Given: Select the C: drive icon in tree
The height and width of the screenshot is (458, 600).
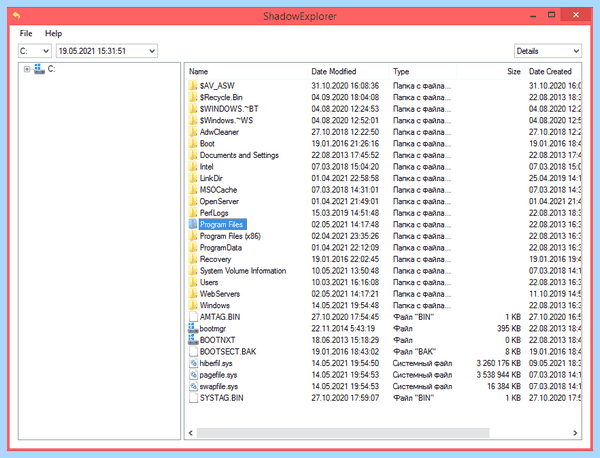Looking at the screenshot, I should click(x=39, y=69).
